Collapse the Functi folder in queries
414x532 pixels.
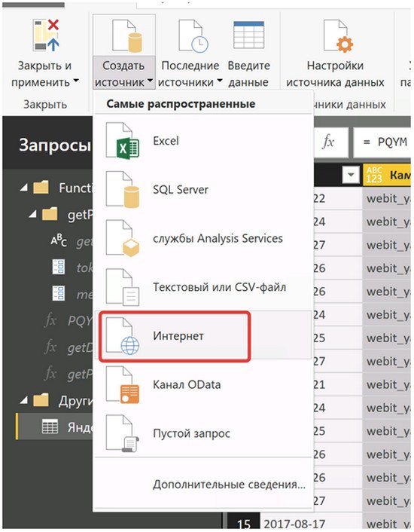(x=24, y=188)
